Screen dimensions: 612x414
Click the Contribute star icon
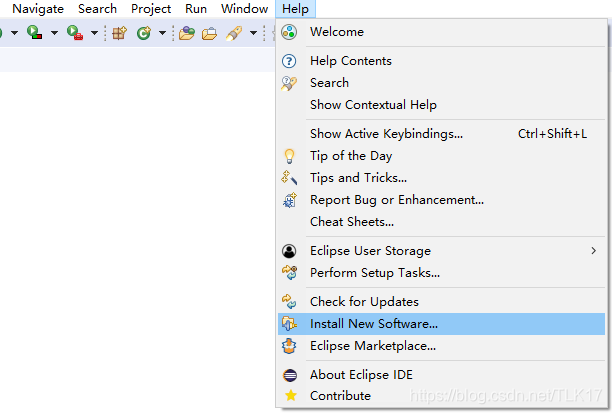pos(290,396)
